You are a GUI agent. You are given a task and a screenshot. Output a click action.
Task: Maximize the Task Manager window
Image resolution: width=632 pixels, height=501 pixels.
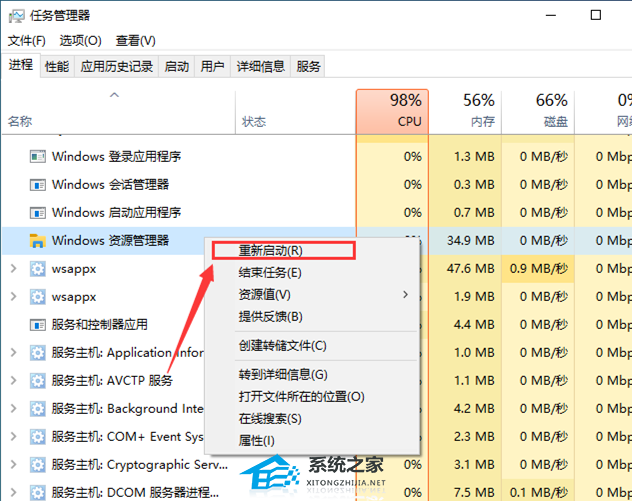click(596, 15)
